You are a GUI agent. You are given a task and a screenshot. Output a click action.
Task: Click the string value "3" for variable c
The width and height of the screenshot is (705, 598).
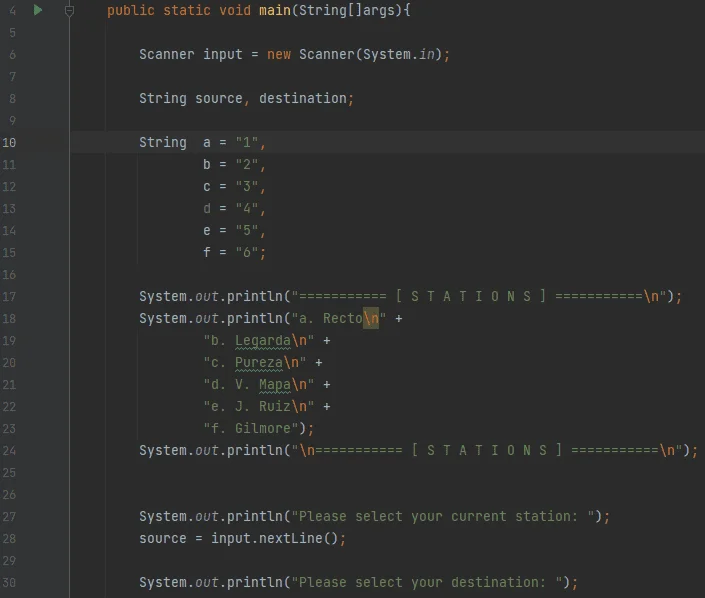[x=247, y=187]
